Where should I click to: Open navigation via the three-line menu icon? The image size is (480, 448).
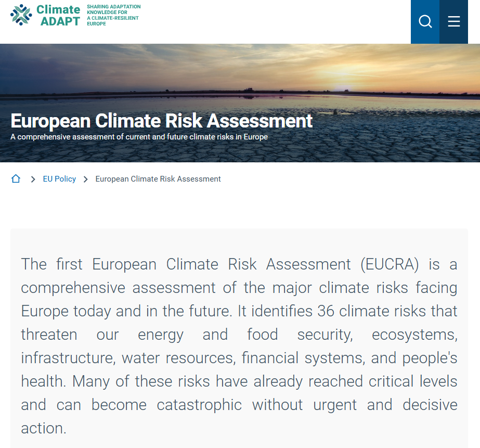coord(453,21)
